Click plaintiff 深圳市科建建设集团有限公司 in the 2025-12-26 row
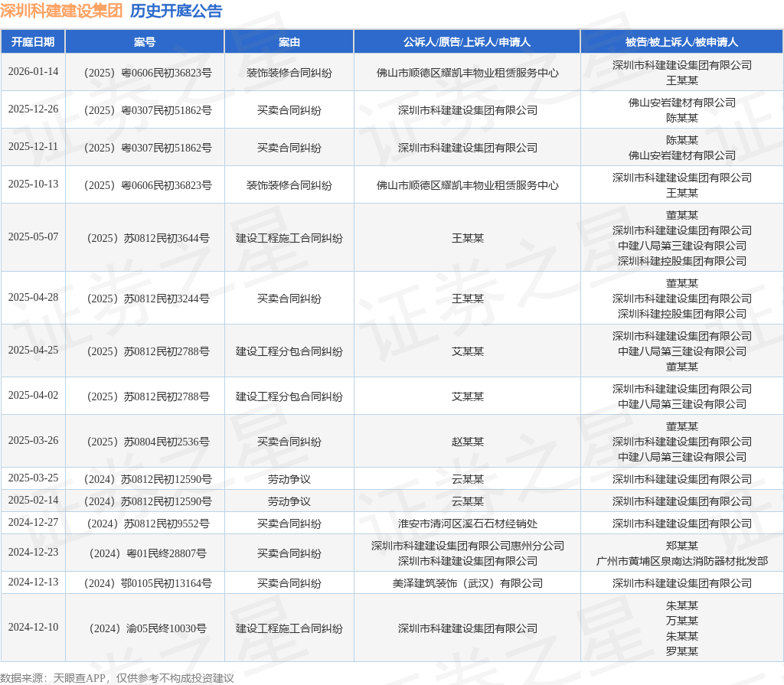The height and width of the screenshot is (685, 784). (468, 110)
